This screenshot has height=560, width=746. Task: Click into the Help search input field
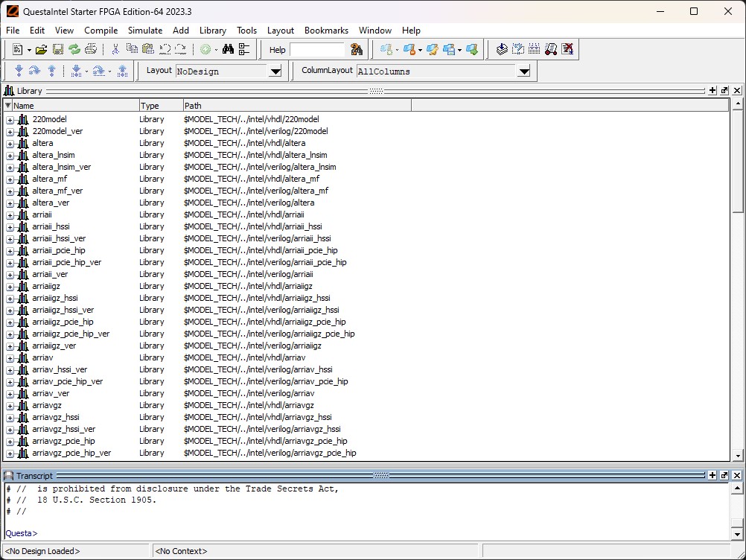[317, 49]
